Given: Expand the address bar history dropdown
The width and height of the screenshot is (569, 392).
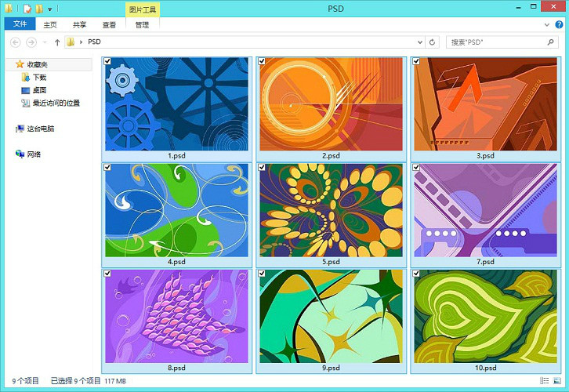Looking at the screenshot, I should 420,42.
